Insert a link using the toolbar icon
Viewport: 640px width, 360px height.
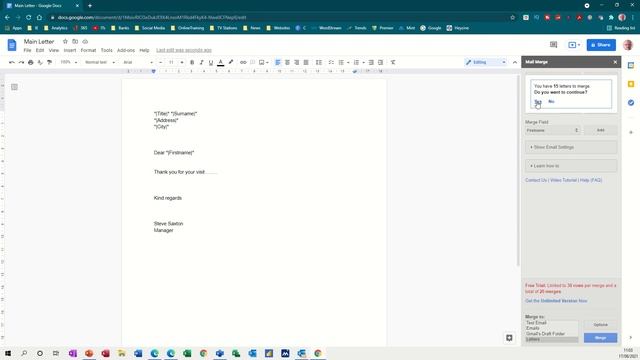tap(243, 62)
